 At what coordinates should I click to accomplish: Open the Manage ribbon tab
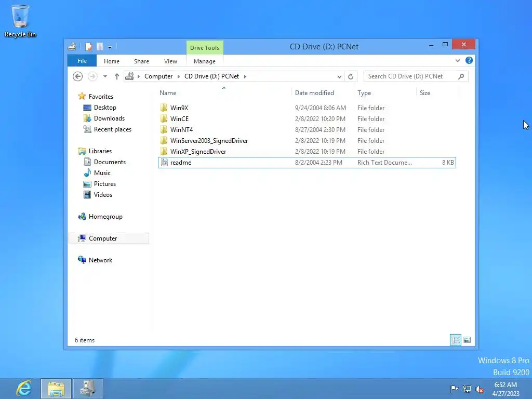[205, 61]
